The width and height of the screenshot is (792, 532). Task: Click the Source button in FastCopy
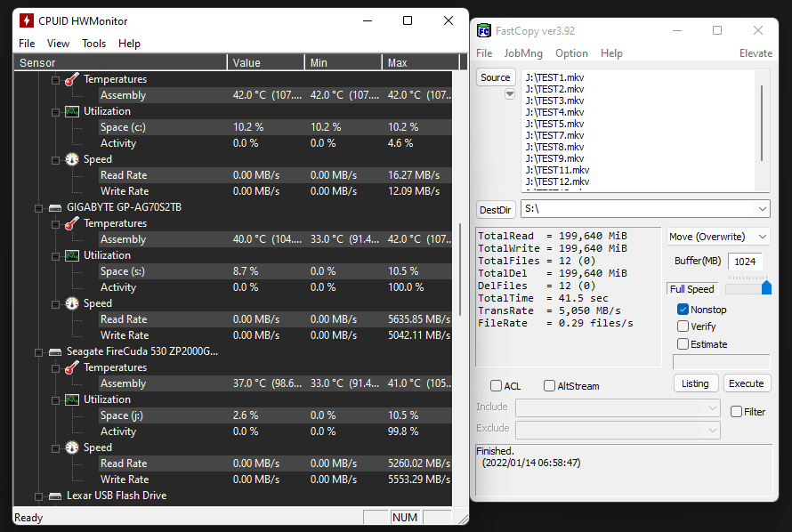click(x=496, y=77)
